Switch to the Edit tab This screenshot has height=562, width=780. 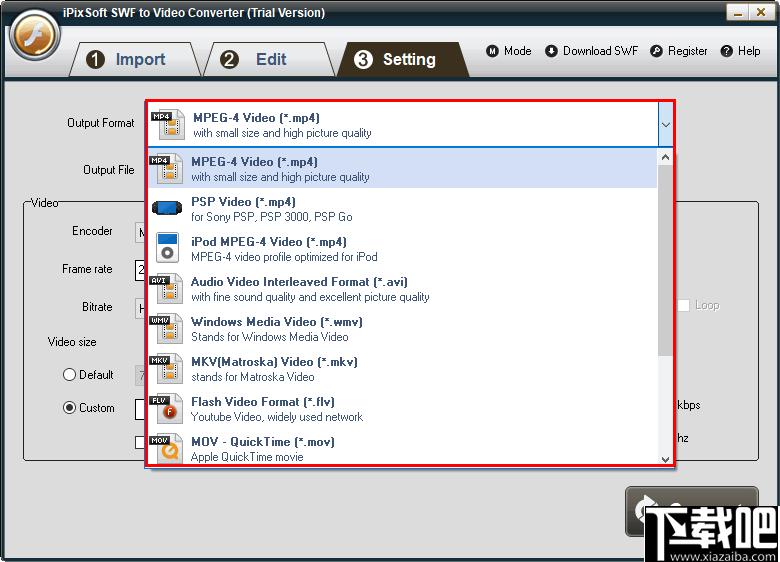coord(270,60)
